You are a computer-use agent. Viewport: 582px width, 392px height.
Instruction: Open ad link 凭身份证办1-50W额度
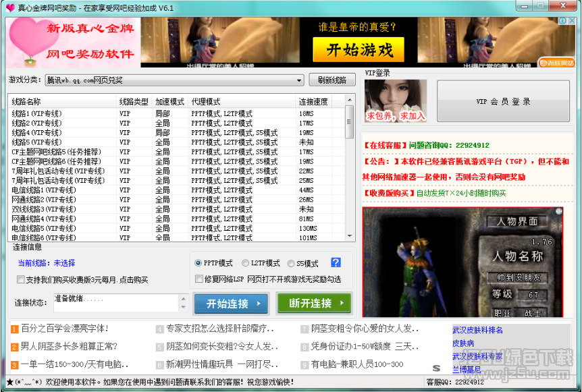[x=365, y=346]
